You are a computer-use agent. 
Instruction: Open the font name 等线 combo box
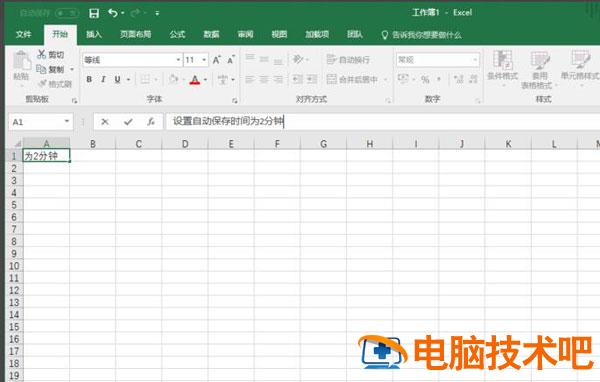pos(132,60)
